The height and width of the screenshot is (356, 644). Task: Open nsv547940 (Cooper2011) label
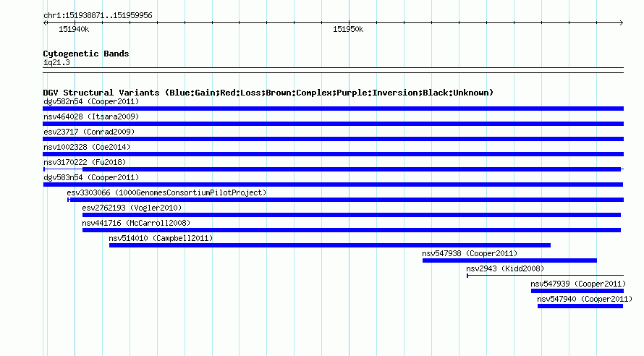(585, 299)
